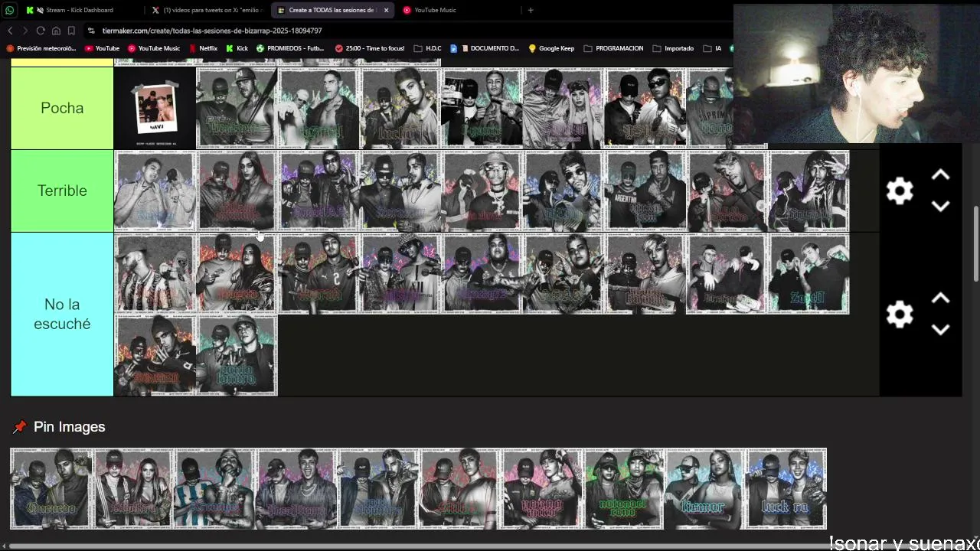The image size is (980, 551).
Task: Move the Terrible tier down
Action: click(x=940, y=206)
